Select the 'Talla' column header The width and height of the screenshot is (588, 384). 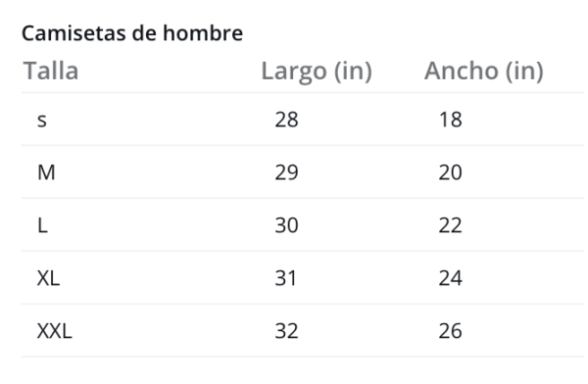coord(51,71)
